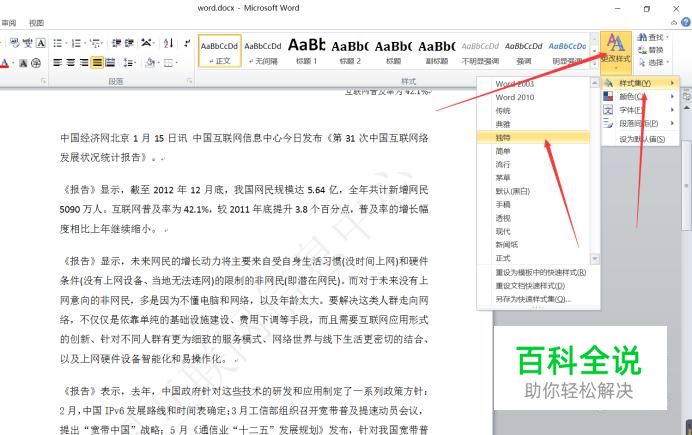Open the Shading dropdown arrow
Image resolution: width=692 pixels, height=435 pixels.
(158, 63)
